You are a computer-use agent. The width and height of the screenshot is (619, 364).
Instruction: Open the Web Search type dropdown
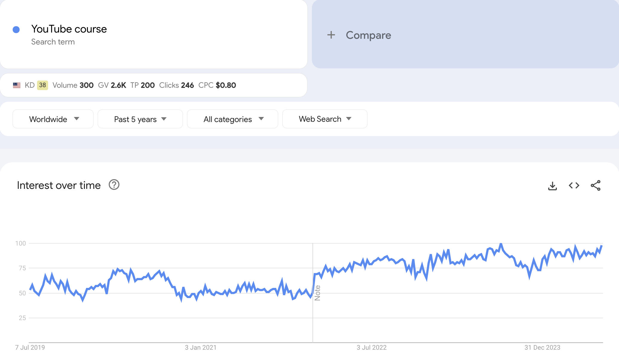point(325,119)
